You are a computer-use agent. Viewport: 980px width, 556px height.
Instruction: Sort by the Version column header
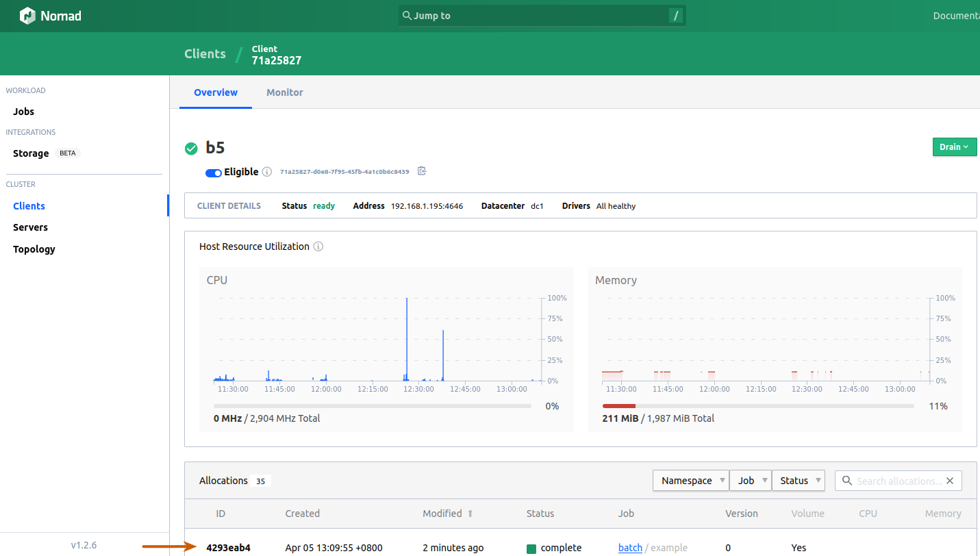pyautogui.click(x=742, y=514)
